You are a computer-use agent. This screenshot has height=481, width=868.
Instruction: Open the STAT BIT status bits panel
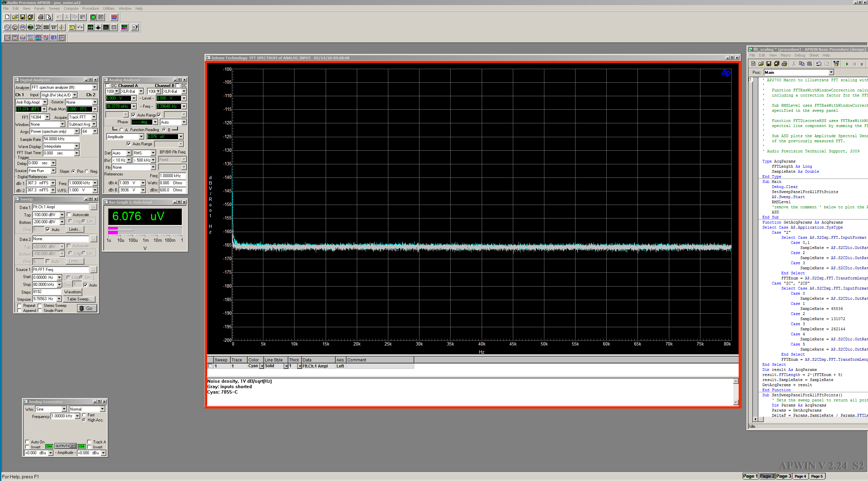click(x=54, y=27)
